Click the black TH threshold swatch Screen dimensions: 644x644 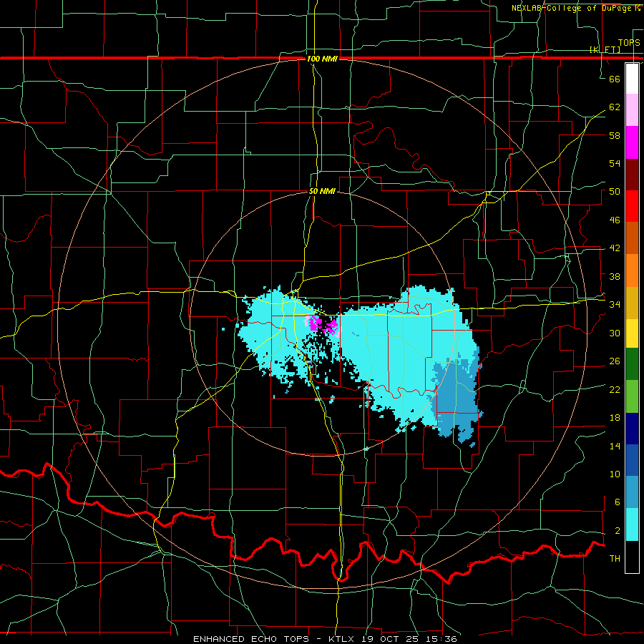coord(632,557)
